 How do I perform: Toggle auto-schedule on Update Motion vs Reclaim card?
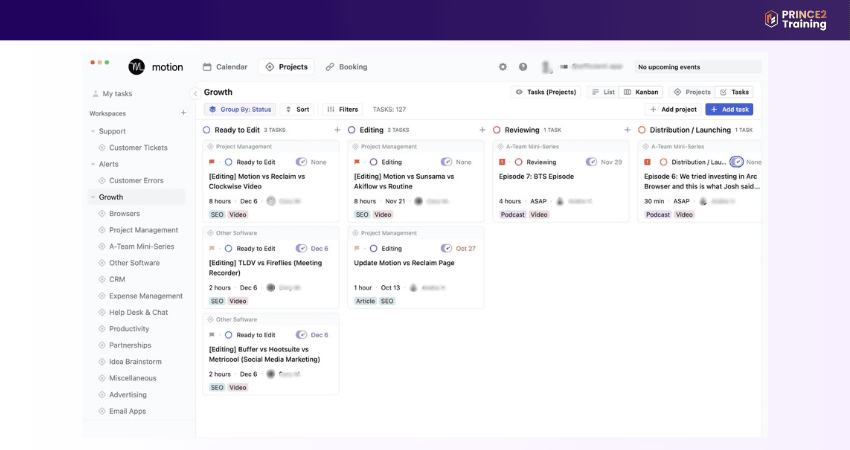coord(446,248)
